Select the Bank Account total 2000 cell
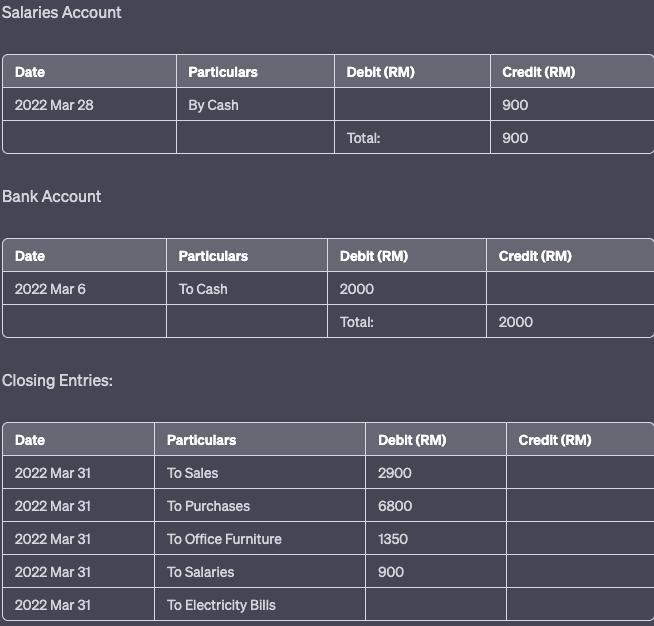The height and width of the screenshot is (626, 654). coord(570,322)
